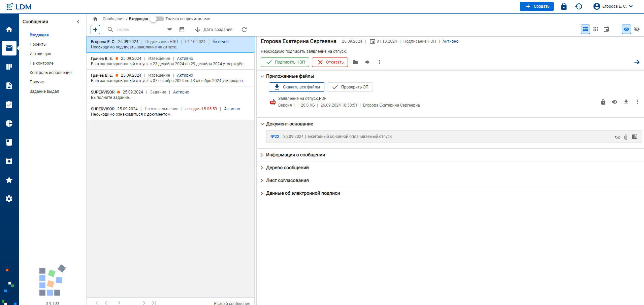Screen dimensions: 644x305
Task: Click the history clock icon in header
Action: coord(579,6)
